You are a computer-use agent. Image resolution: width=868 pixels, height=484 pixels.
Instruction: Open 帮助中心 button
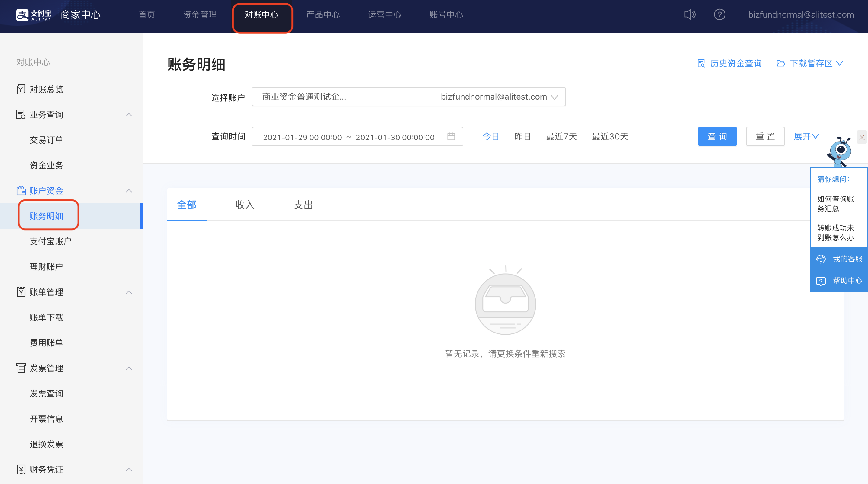click(839, 281)
